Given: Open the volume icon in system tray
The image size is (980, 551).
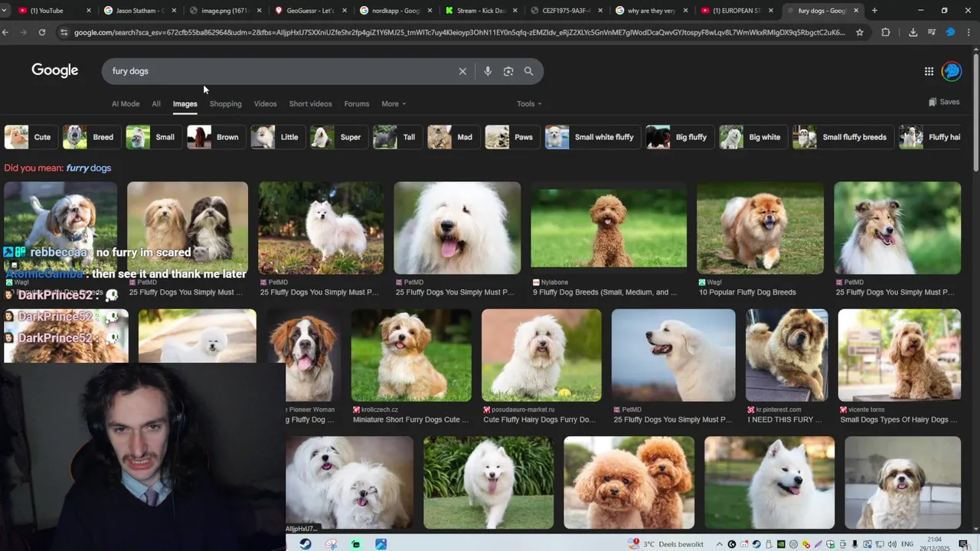Looking at the screenshot, I should tap(892, 544).
